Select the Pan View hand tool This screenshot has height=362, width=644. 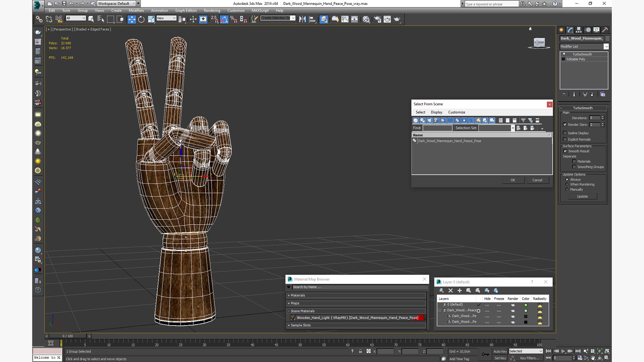pos(593,358)
